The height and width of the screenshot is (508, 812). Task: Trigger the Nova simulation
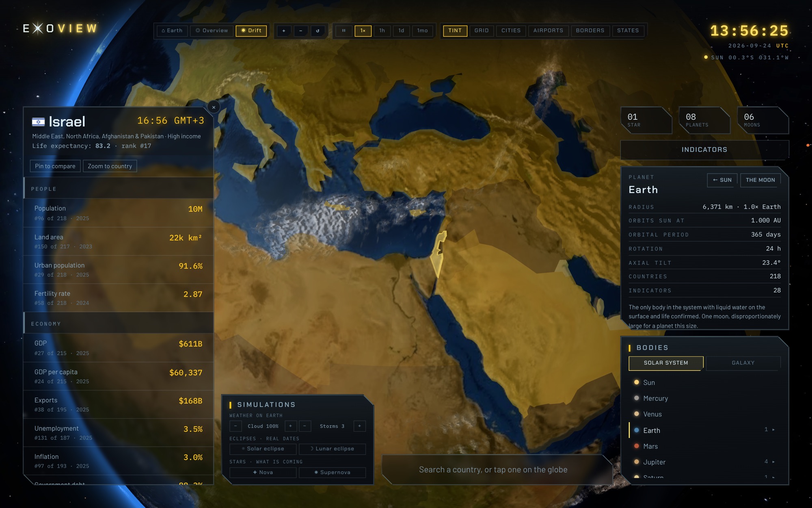(263, 472)
